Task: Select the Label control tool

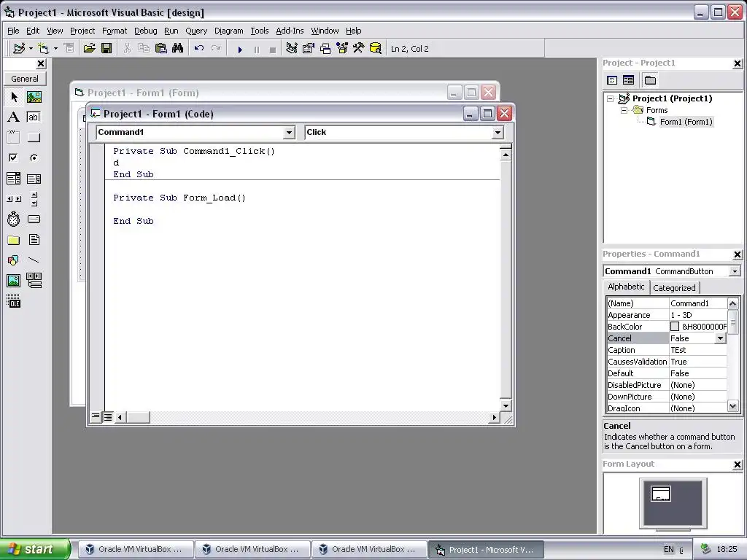Action: tap(14, 117)
